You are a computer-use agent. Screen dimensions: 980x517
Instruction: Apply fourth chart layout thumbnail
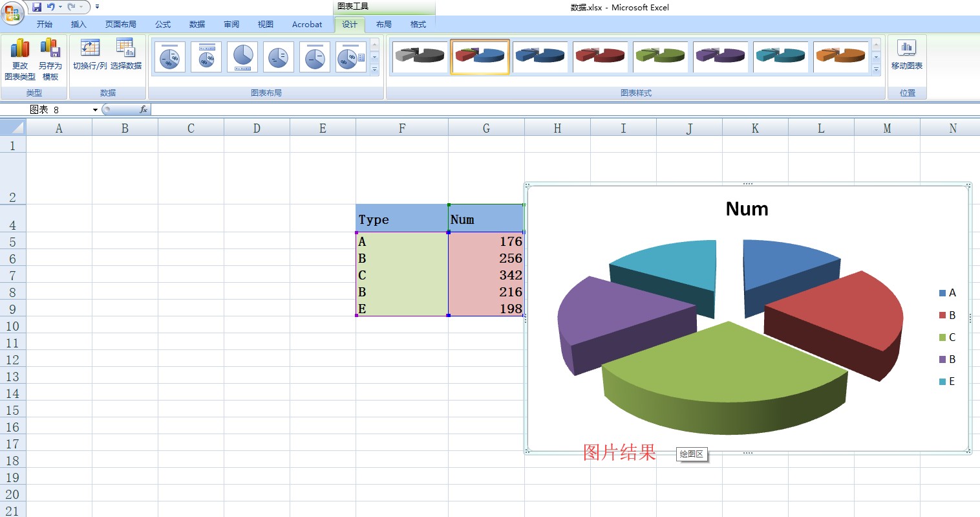(x=279, y=57)
